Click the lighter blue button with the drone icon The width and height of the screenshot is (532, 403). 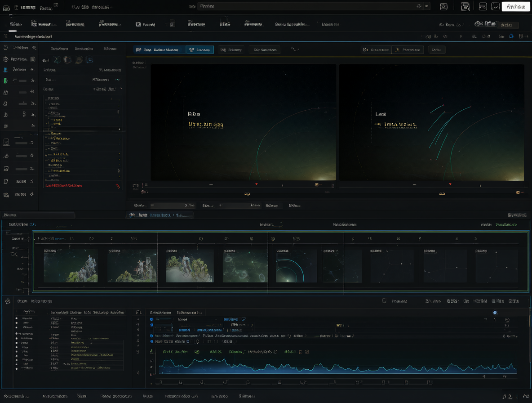click(x=199, y=50)
